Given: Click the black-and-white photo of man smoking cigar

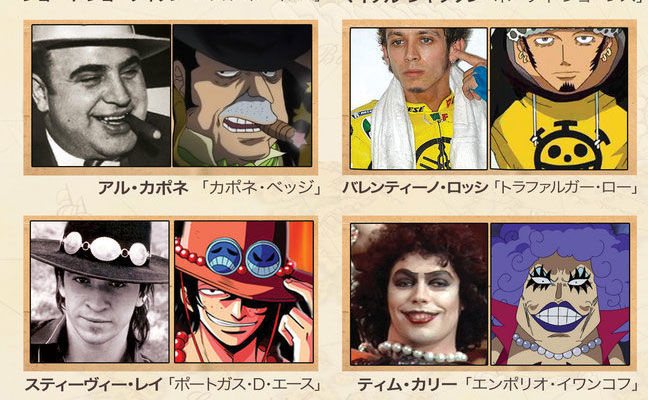Looking at the screenshot, I should [101, 95].
